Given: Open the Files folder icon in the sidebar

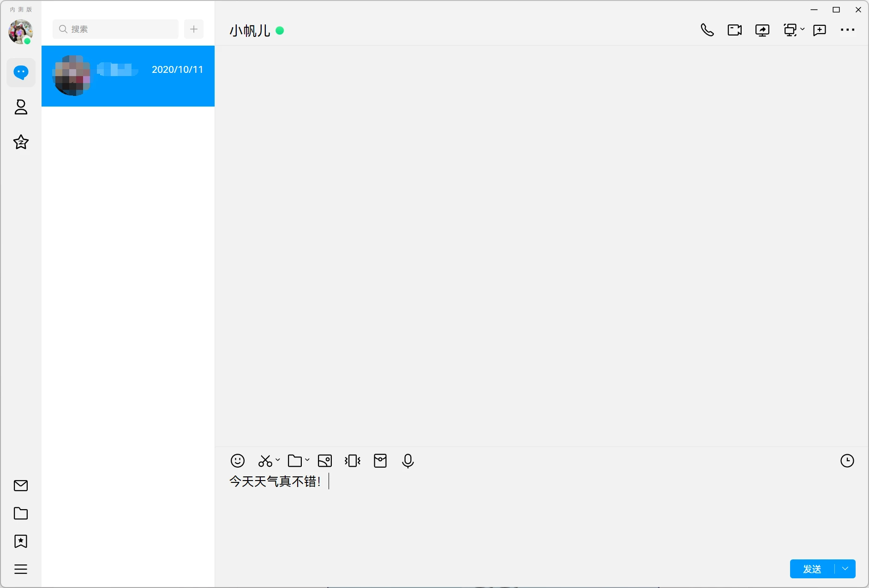Looking at the screenshot, I should click(x=21, y=513).
